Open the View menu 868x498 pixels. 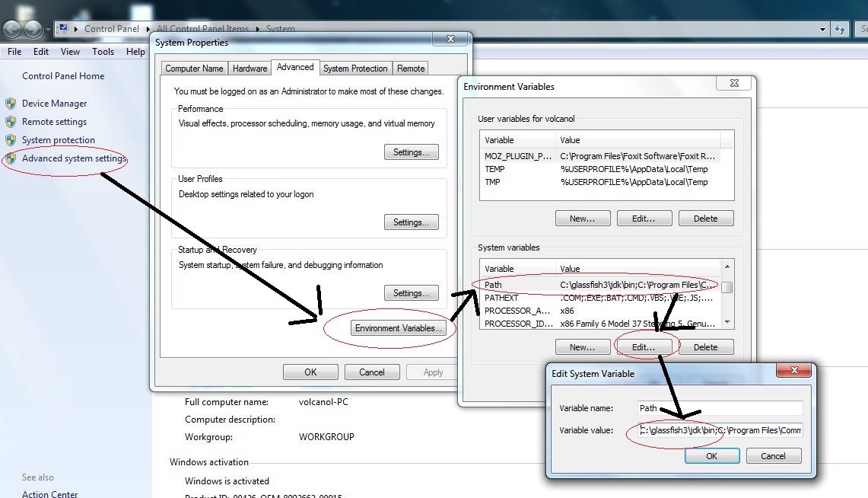click(x=70, y=52)
